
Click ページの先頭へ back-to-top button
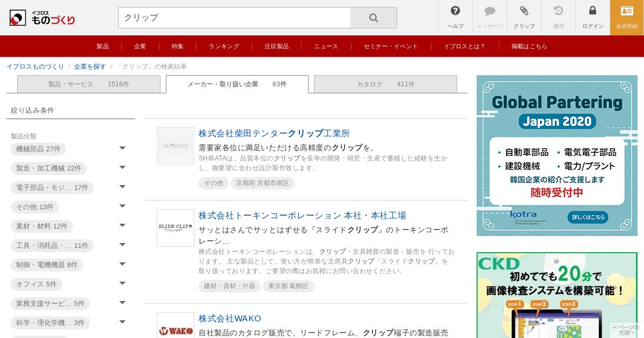pyautogui.click(x=626, y=330)
